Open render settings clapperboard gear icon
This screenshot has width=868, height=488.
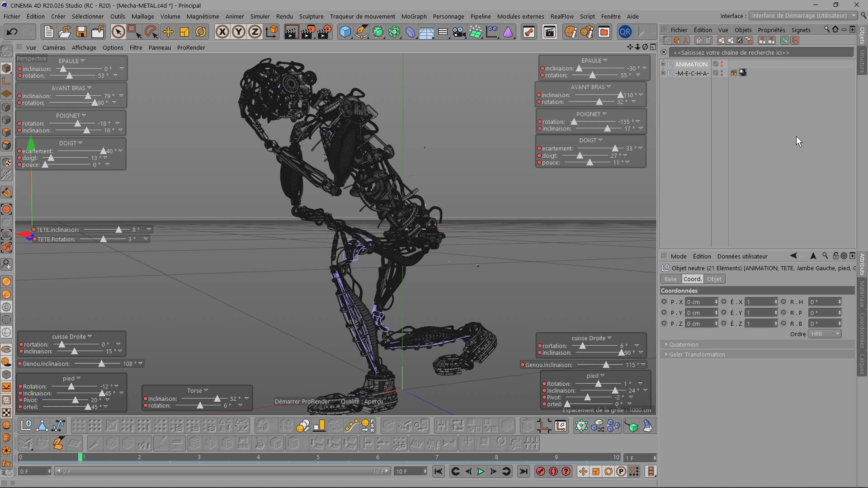(324, 32)
